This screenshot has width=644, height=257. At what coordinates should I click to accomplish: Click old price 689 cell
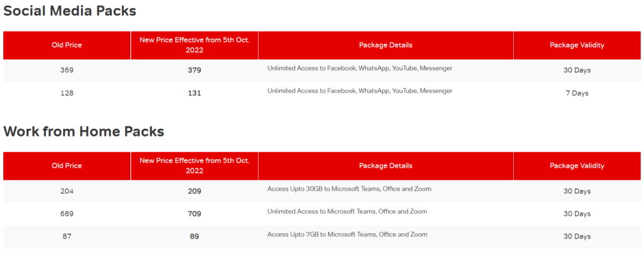(67, 214)
